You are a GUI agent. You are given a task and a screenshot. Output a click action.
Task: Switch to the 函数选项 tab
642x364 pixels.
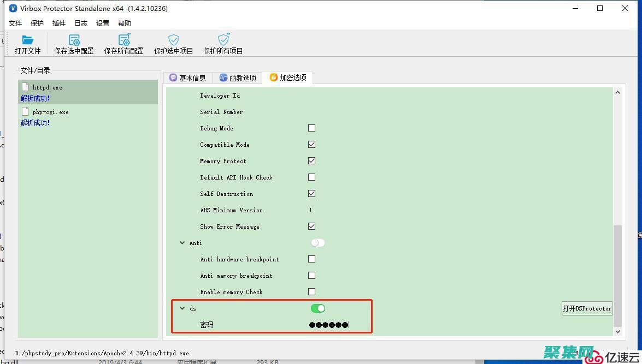click(238, 78)
